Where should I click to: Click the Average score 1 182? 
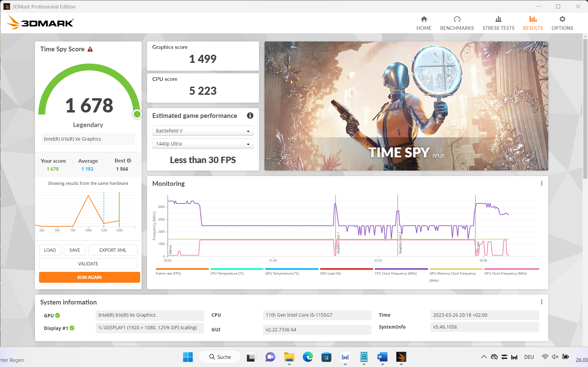point(87,169)
